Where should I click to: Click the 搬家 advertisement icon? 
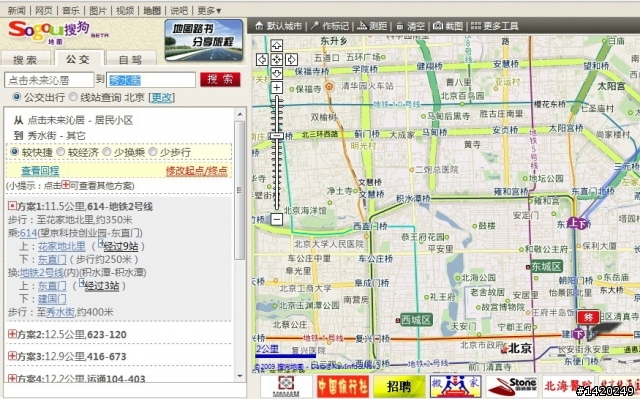tap(455, 386)
